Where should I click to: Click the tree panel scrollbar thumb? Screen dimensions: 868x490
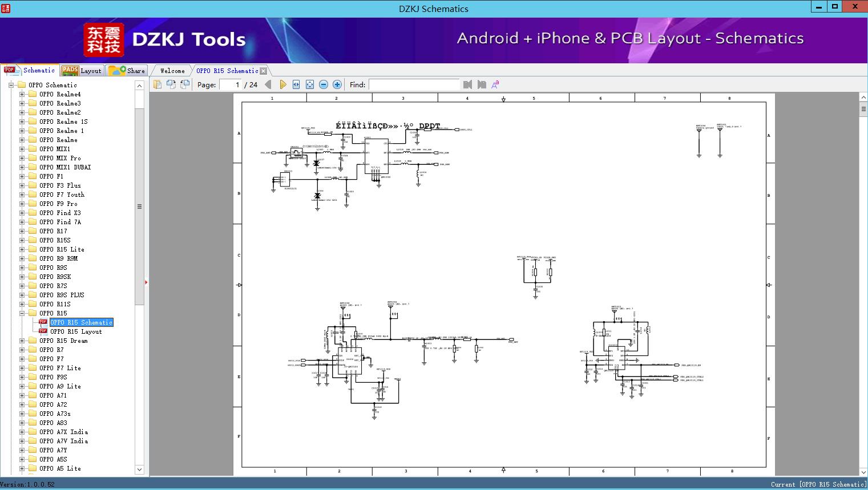pyautogui.click(x=139, y=206)
